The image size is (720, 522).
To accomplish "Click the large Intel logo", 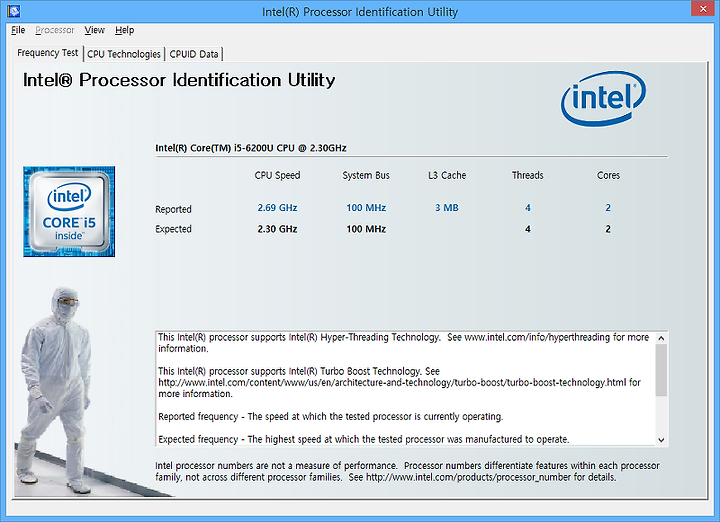I will coord(603,98).
